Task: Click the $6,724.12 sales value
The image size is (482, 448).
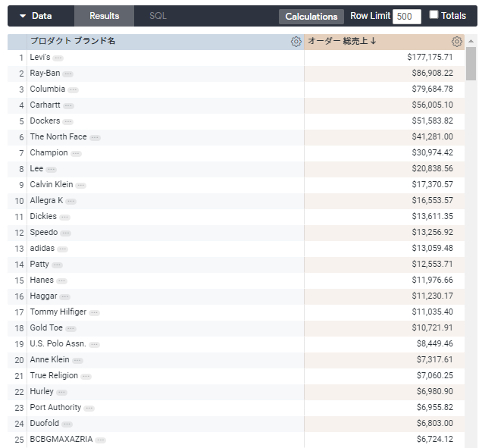Action: (435, 440)
